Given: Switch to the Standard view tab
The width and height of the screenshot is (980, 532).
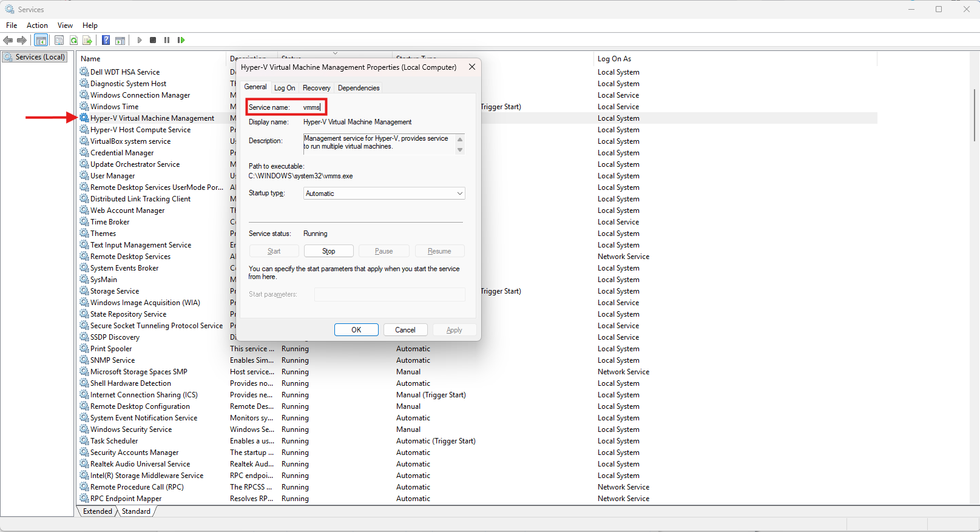Looking at the screenshot, I should [136, 511].
